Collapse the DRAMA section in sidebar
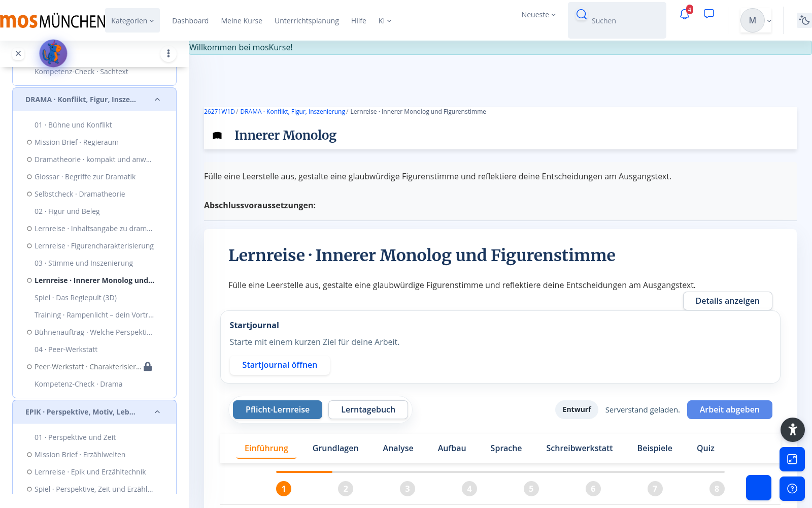The height and width of the screenshot is (508, 812). (x=157, y=100)
